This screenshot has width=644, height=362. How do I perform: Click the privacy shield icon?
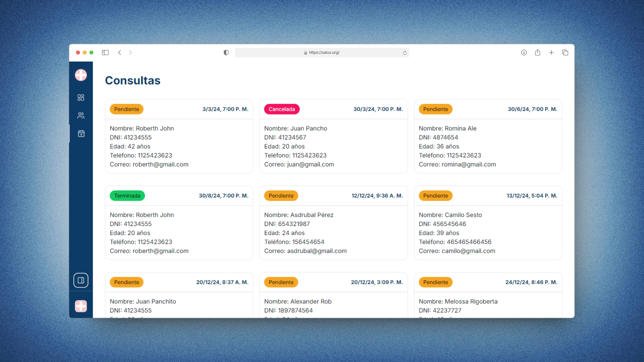[226, 52]
